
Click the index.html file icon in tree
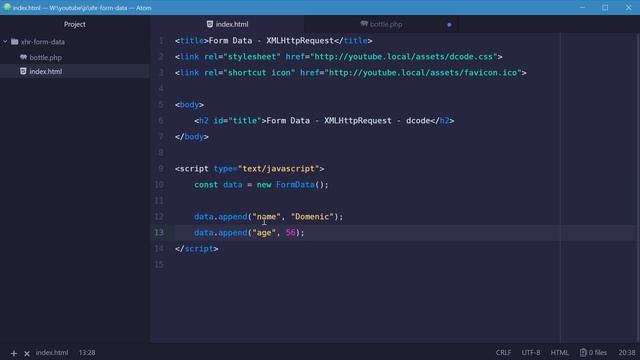pos(23,71)
